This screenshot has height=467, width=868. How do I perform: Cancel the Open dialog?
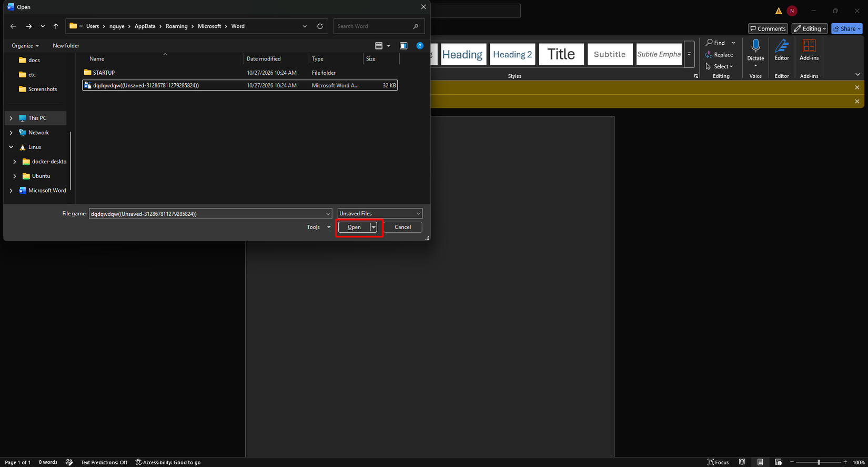pyautogui.click(x=402, y=227)
